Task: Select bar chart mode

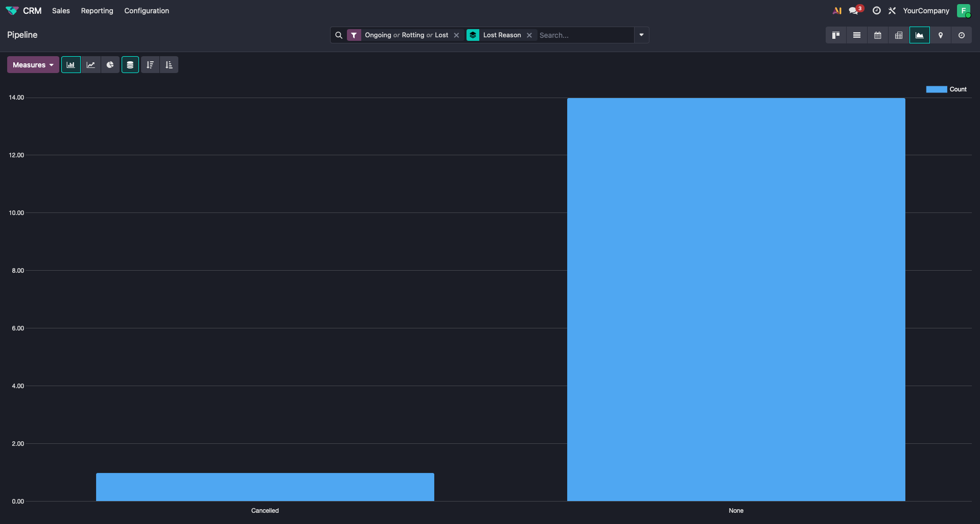Action: coord(71,65)
